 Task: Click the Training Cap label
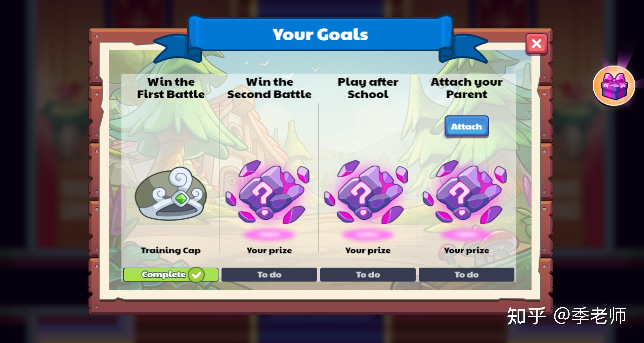click(171, 250)
